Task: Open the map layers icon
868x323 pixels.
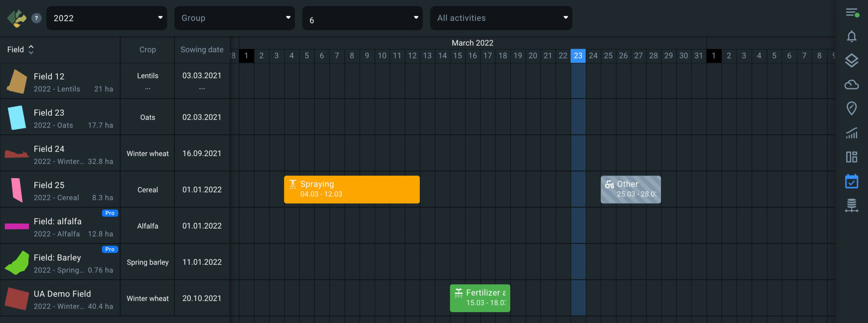Action: (851, 60)
